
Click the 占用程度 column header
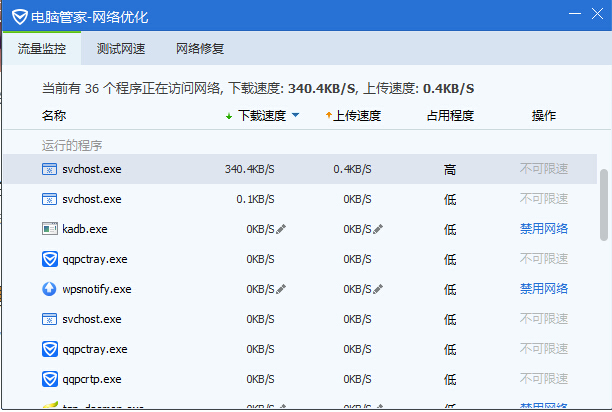[450, 115]
